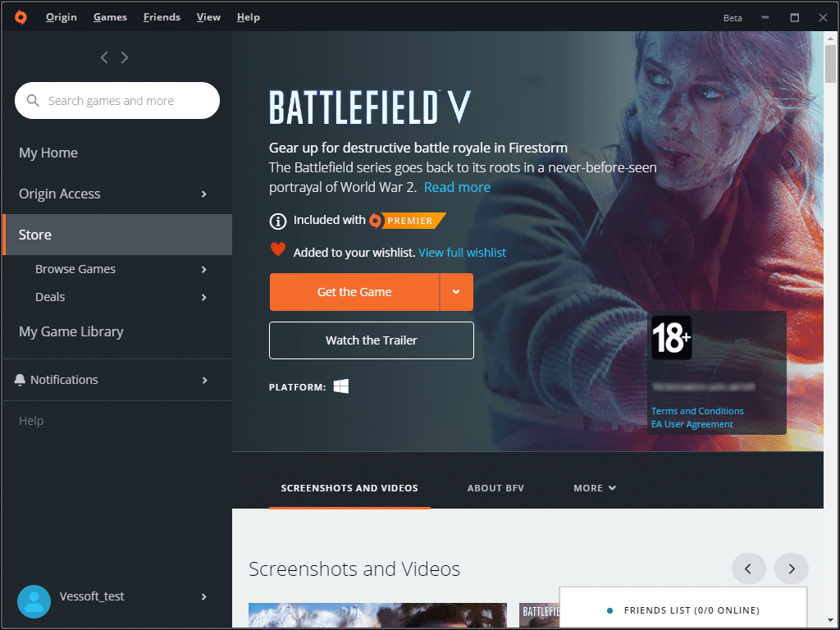Open the Help menu in menu bar

click(249, 17)
